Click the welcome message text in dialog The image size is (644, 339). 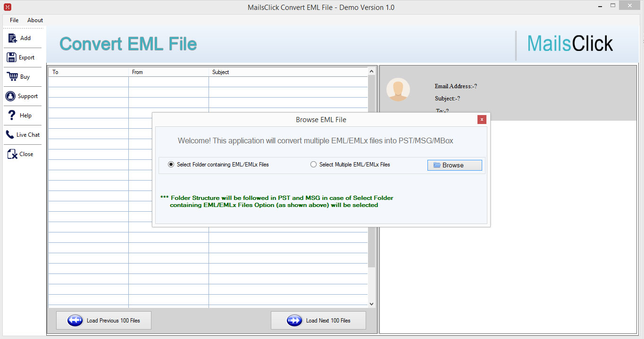[316, 141]
